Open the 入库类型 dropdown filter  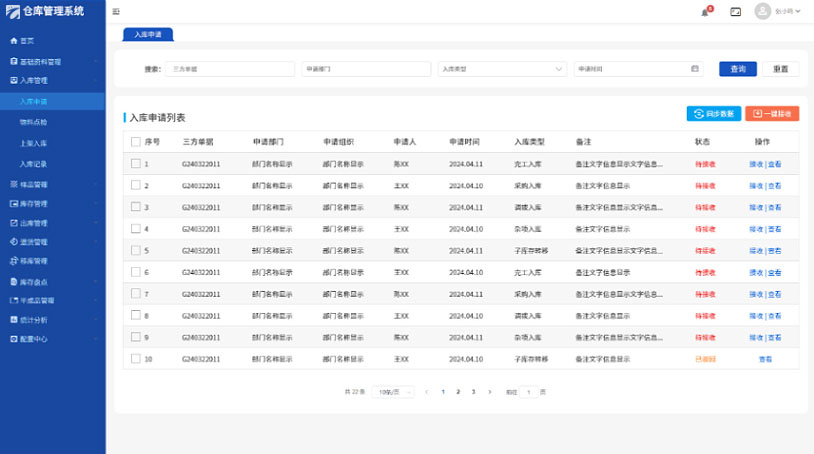point(502,69)
